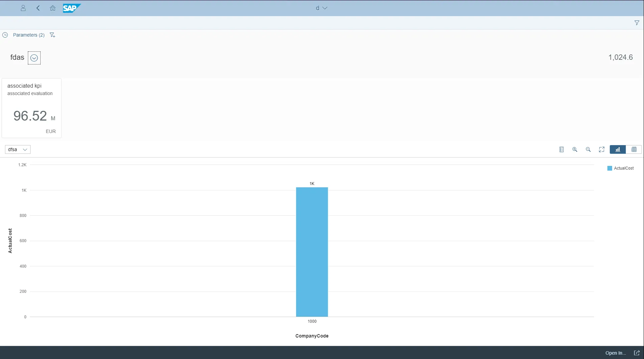Open the filter icon at top right
Screen dimensions: 644x359
[x=637, y=23]
